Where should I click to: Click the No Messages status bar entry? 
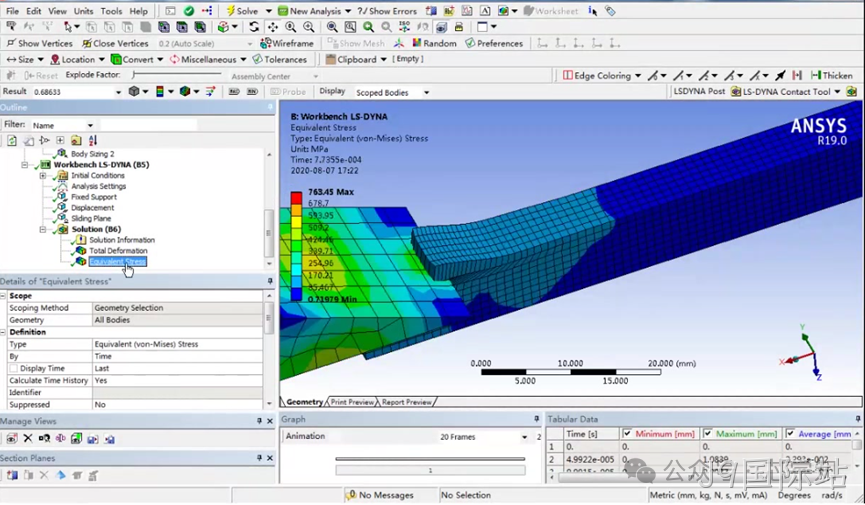tap(380, 495)
